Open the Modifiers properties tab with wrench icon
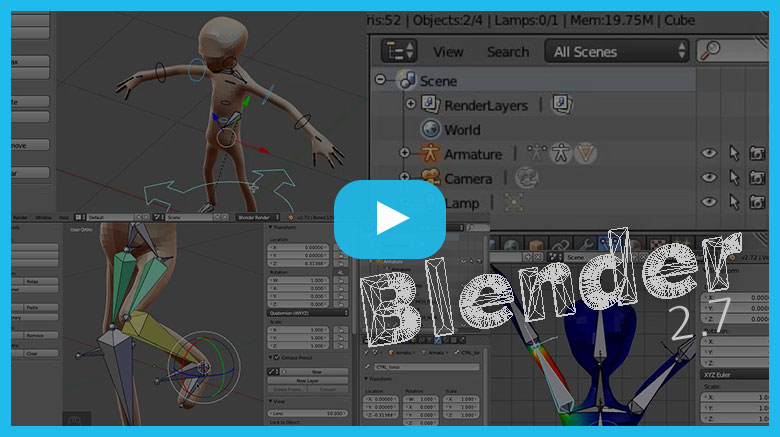Viewport: 780px width, 437px height. point(585,245)
